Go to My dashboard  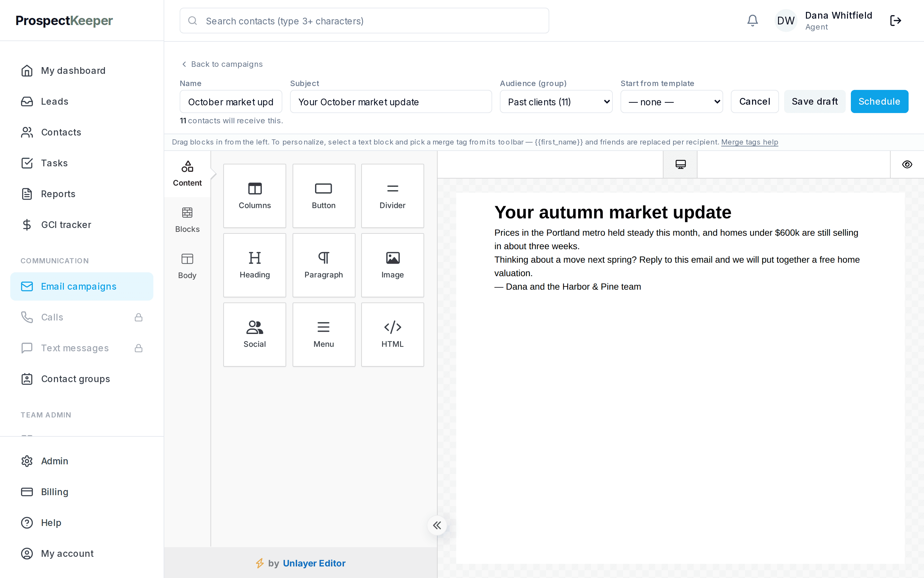[82, 71]
